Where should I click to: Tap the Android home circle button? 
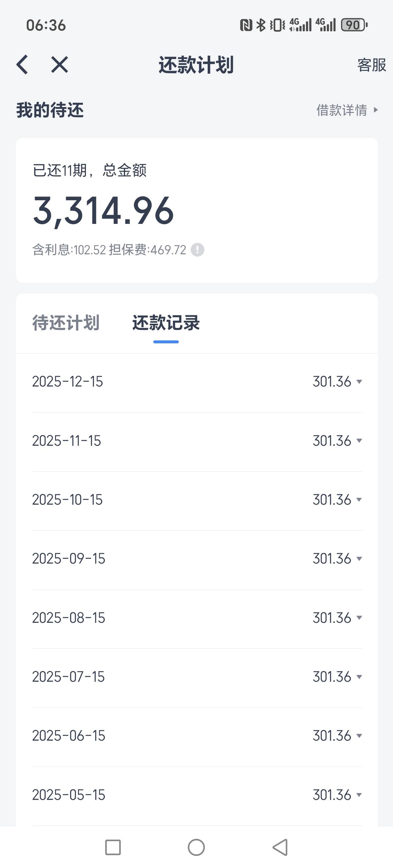(x=196, y=847)
